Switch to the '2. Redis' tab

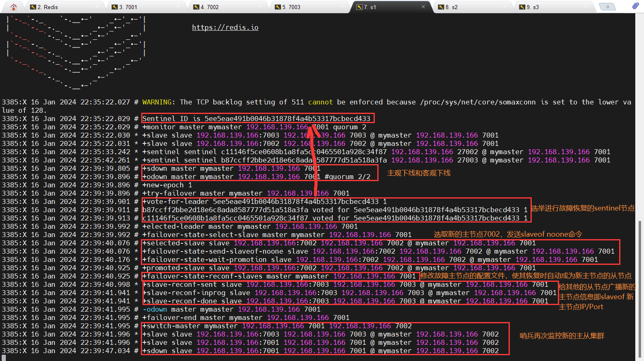(64, 7)
